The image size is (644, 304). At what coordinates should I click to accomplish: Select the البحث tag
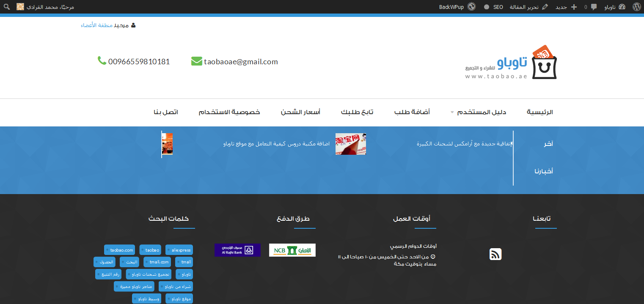tap(129, 262)
